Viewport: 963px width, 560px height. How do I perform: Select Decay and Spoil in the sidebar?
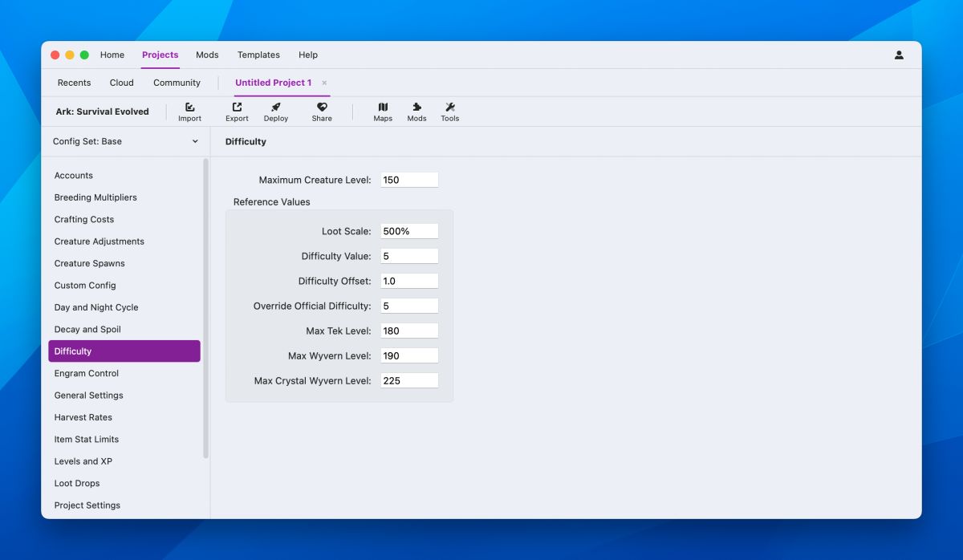tap(124, 329)
